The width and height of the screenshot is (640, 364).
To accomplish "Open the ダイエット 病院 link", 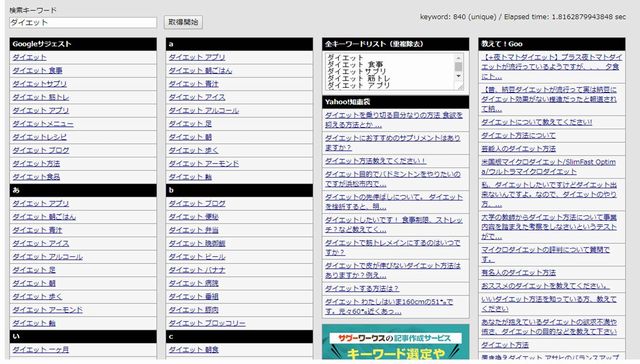I will (193, 283).
